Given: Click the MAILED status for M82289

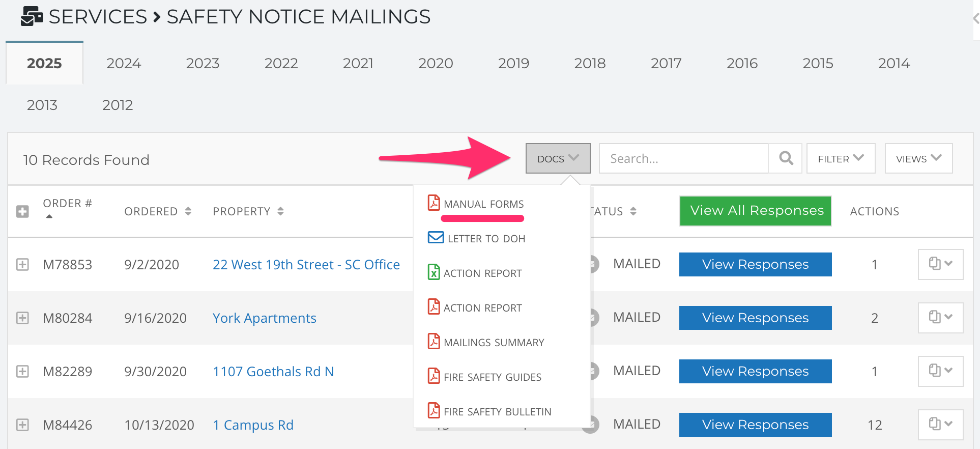Looking at the screenshot, I should pos(637,371).
